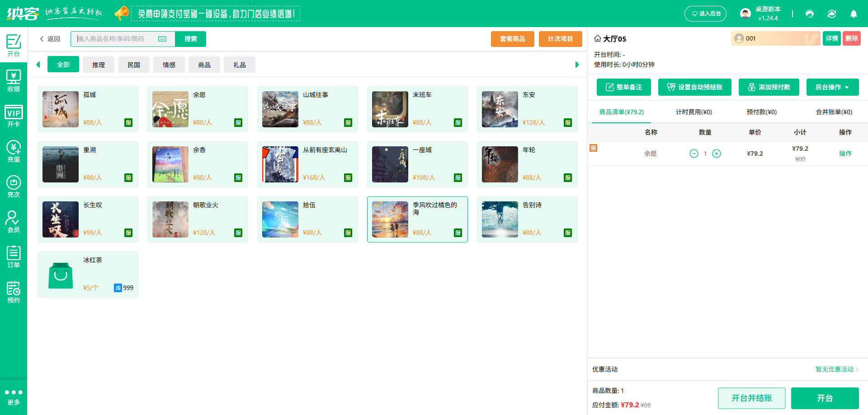Image resolution: width=868 pixels, height=415 pixels.
Task: Select the 告别诗 script card
Action: tap(527, 219)
